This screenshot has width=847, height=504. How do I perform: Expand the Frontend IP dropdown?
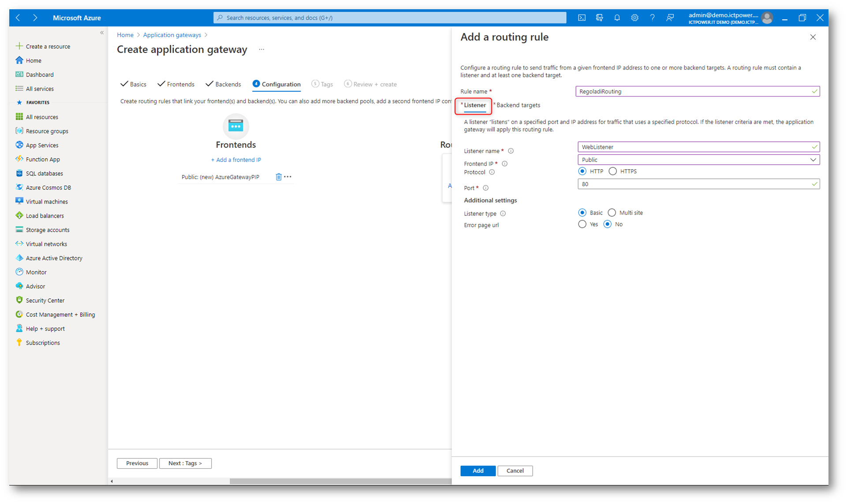tap(698, 159)
